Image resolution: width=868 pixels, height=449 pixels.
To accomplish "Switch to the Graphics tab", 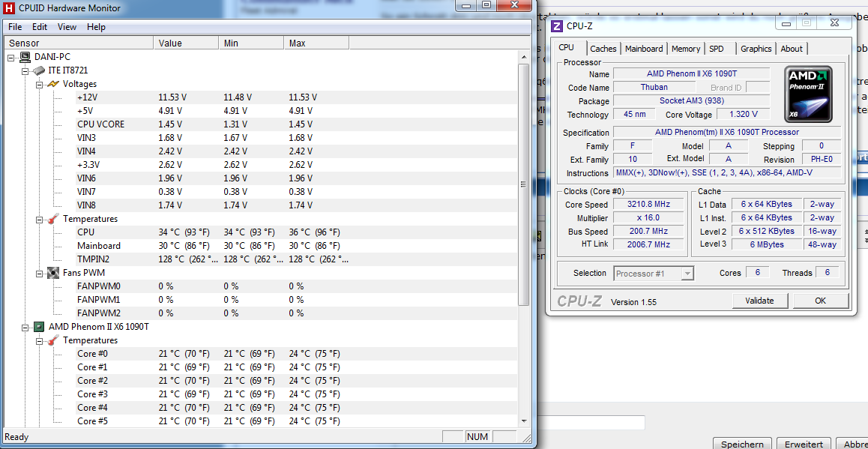I will pyautogui.click(x=756, y=49).
